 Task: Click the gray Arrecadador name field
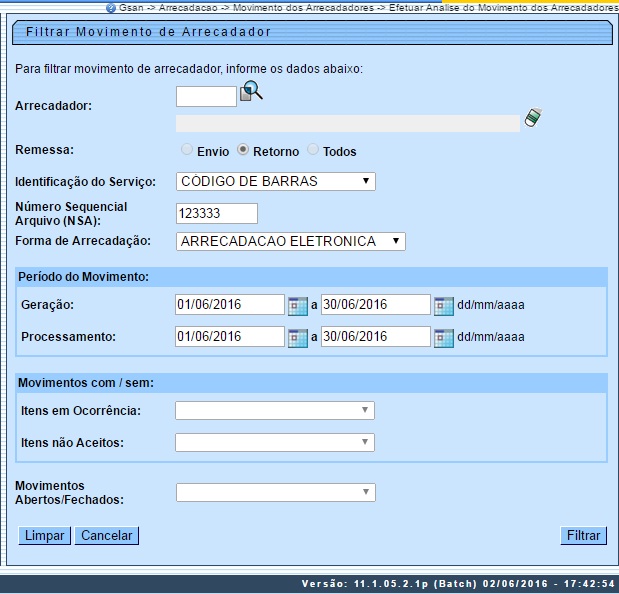(x=348, y=124)
